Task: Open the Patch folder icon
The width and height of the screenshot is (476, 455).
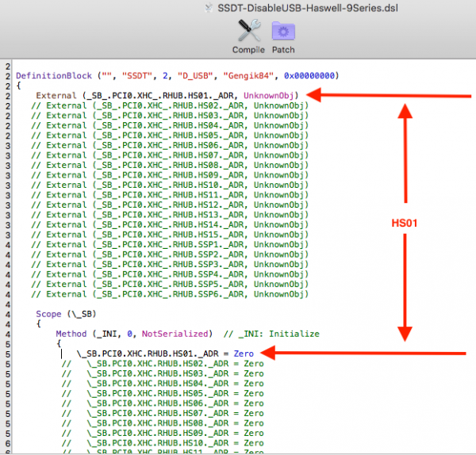Action: coord(283,31)
